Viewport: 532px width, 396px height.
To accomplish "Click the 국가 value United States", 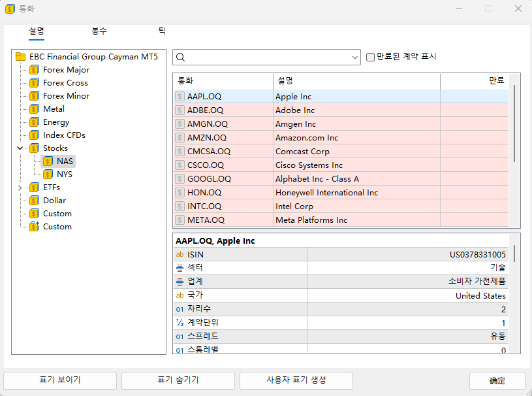I will [480, 296].
